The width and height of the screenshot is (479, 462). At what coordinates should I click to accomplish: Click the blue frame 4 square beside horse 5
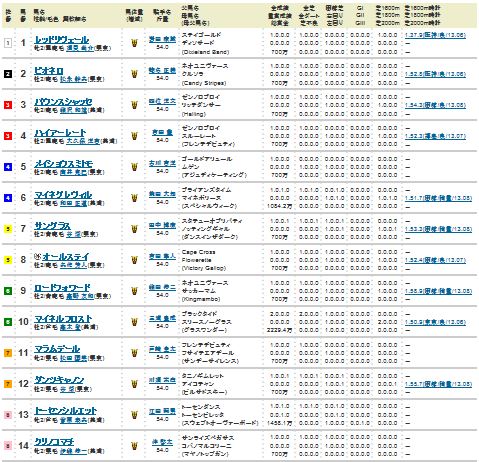coord(8,167)
